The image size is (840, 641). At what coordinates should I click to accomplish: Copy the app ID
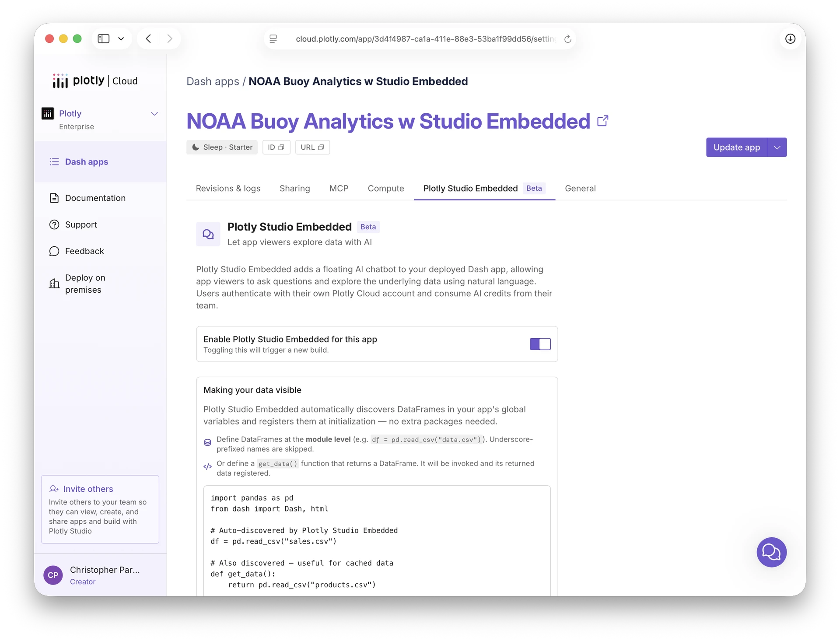tap(276, 147)
